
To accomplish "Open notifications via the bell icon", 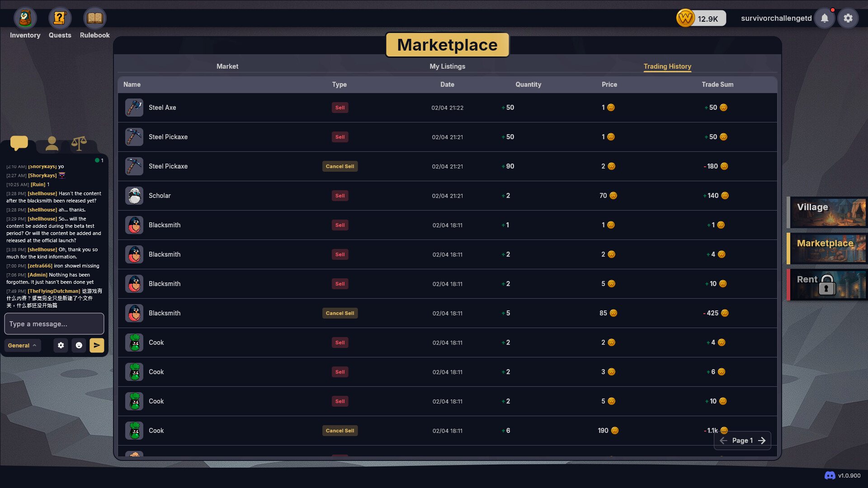I will coord(824,18).
